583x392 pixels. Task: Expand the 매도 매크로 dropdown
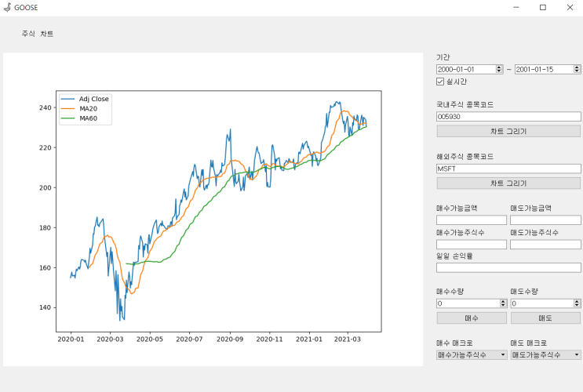pos(545,355)
